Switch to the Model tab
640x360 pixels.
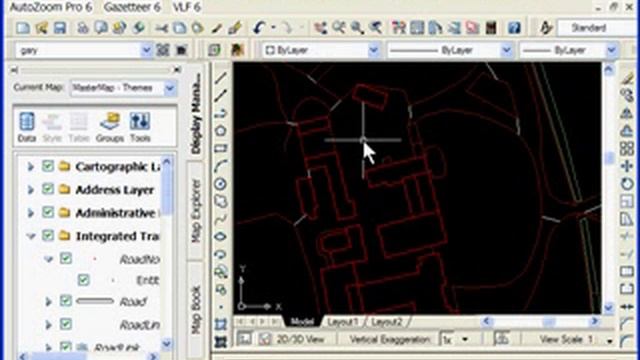[302, 322]
